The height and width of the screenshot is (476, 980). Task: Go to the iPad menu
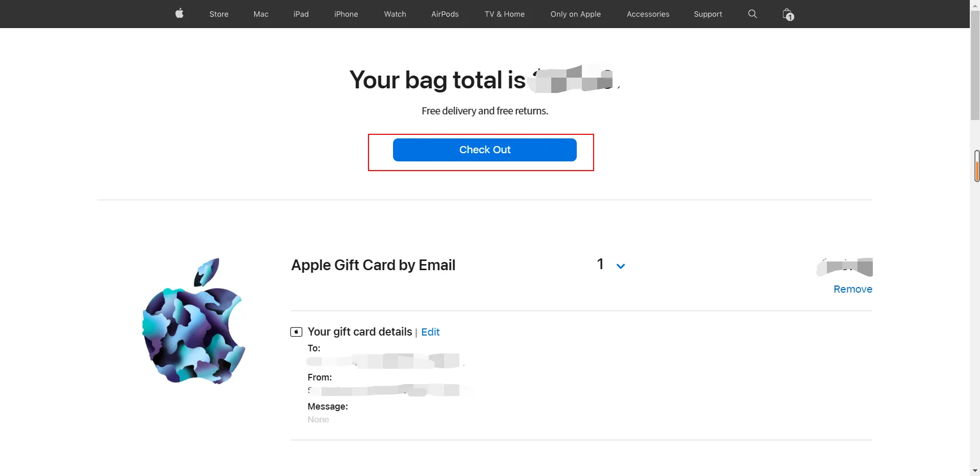coord(301,14)
